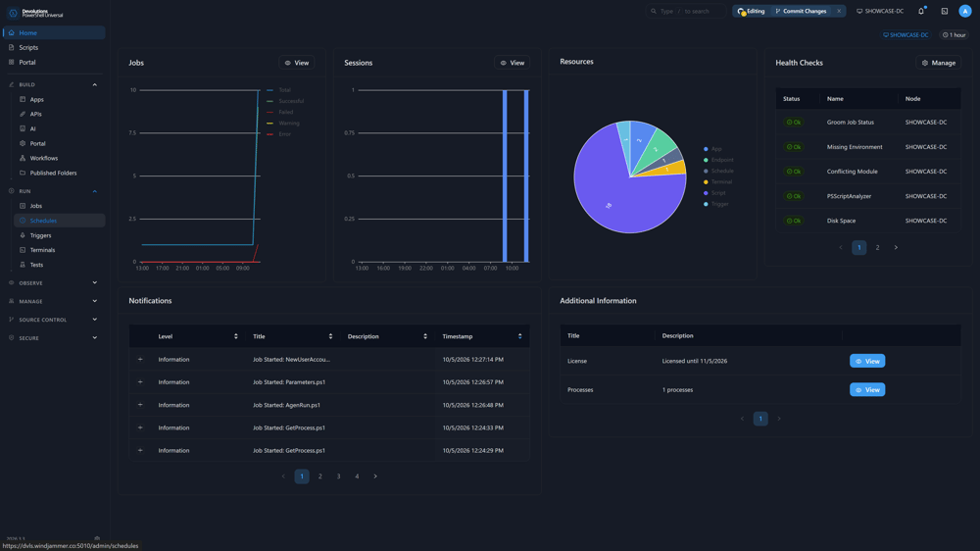Open top-level Portal in the sidebar
980x551 pixels.
[x=54, y=63]
